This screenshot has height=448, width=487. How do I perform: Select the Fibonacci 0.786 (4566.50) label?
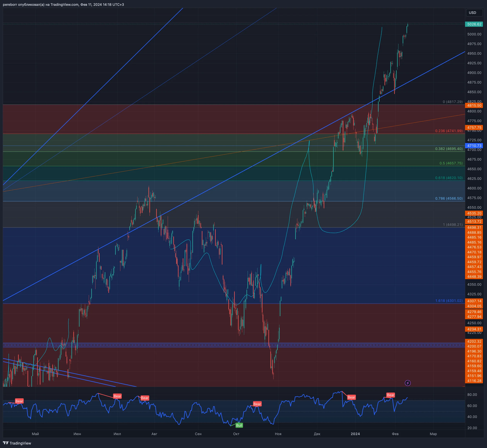449,198
